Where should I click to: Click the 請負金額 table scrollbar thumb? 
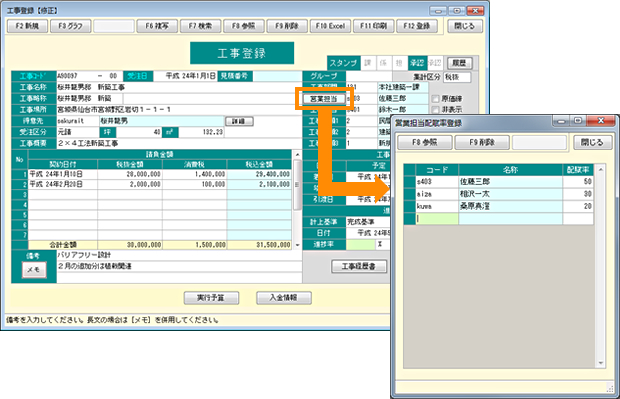coord(297,185)
